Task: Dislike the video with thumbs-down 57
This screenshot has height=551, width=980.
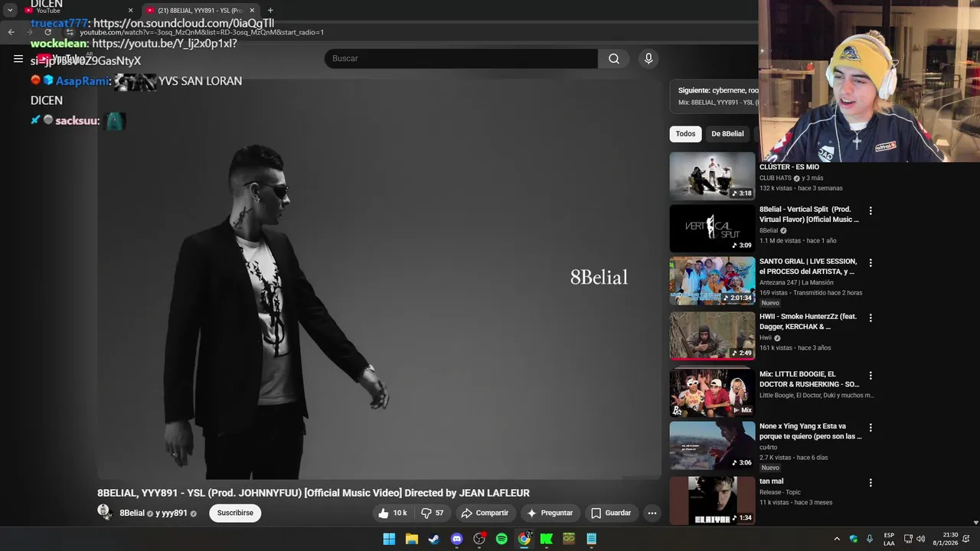Action: (x=433, y=513)
